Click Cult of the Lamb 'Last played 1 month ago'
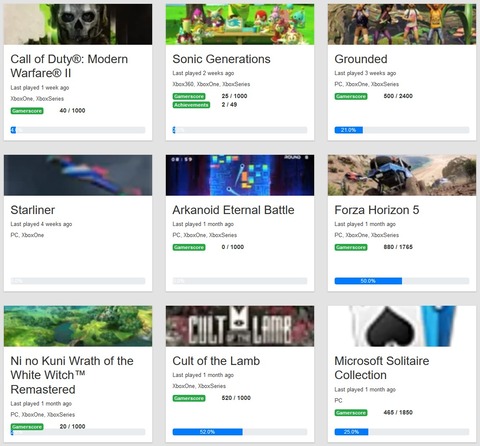The image size is (480, 446). 203,375
